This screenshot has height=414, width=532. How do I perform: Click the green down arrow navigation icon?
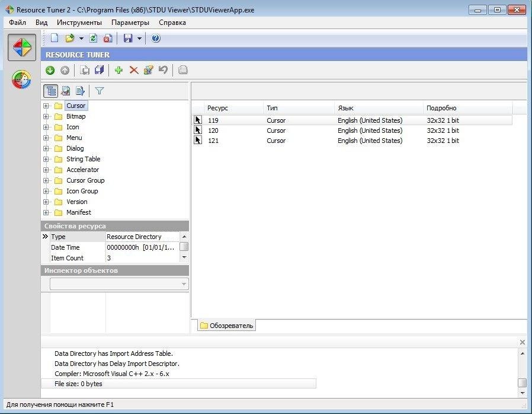tap(50, 71)
